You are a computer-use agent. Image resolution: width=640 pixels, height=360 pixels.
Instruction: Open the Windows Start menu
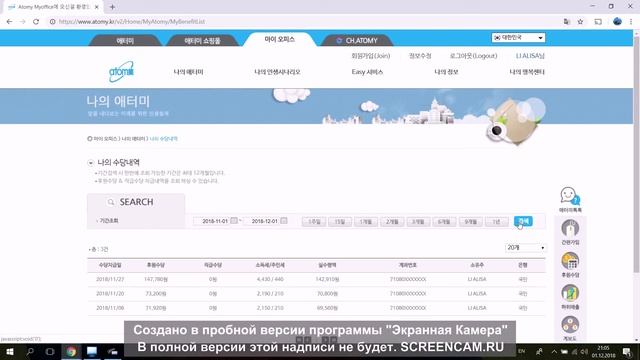[10, 351]
